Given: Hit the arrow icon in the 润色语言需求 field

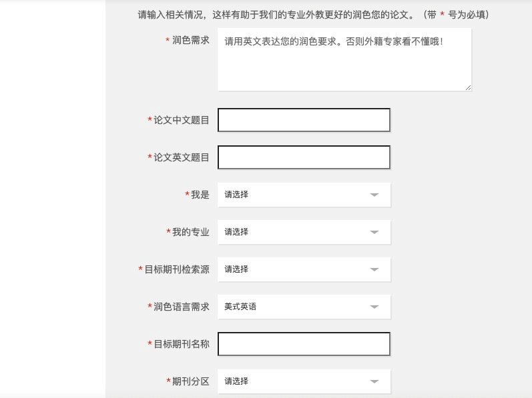Looking at the screenshot, I should pyautogui.click(x=374, y=307).
